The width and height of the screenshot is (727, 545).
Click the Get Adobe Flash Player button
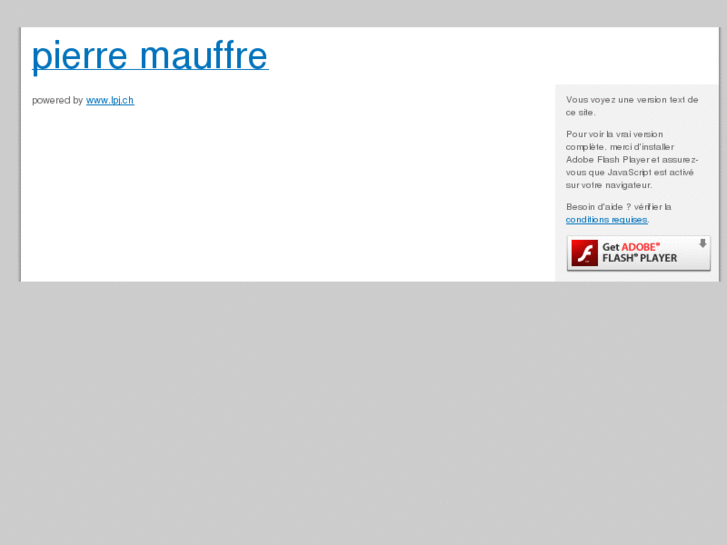[x=638, y=253]
